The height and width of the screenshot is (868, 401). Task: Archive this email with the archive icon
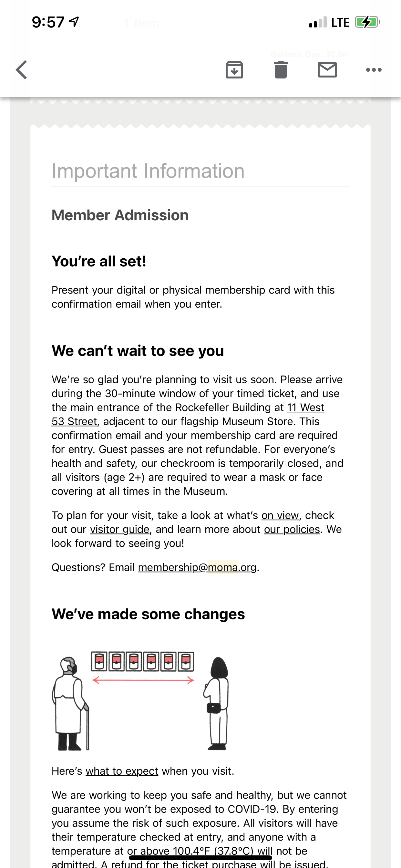(234, 70)
